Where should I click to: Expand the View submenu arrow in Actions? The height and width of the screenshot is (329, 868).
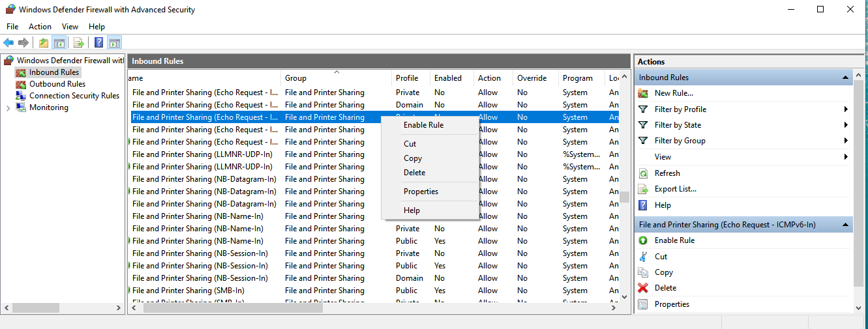846,157
